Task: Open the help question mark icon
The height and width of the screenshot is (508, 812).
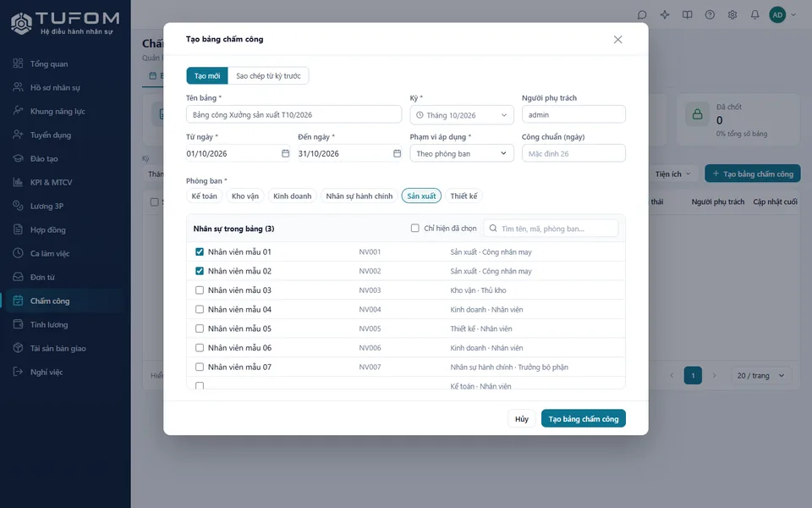Action: 710,15
